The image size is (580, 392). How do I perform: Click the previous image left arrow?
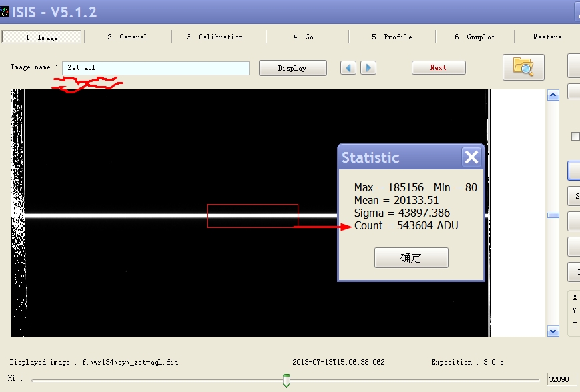[348, 68]
